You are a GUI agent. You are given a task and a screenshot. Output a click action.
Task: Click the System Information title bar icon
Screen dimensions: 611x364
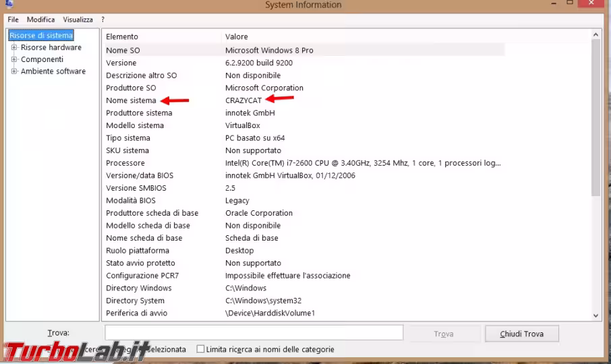[9, 4]
